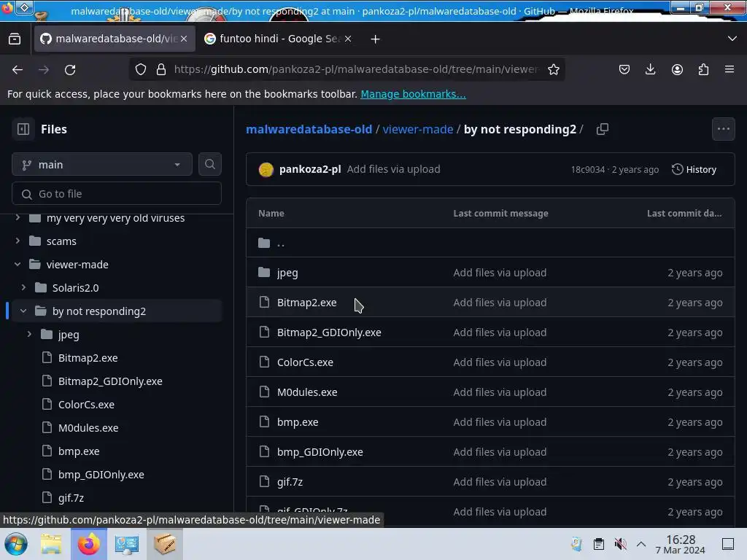
Task: Open a new browser tab
Action: point(376,39)
